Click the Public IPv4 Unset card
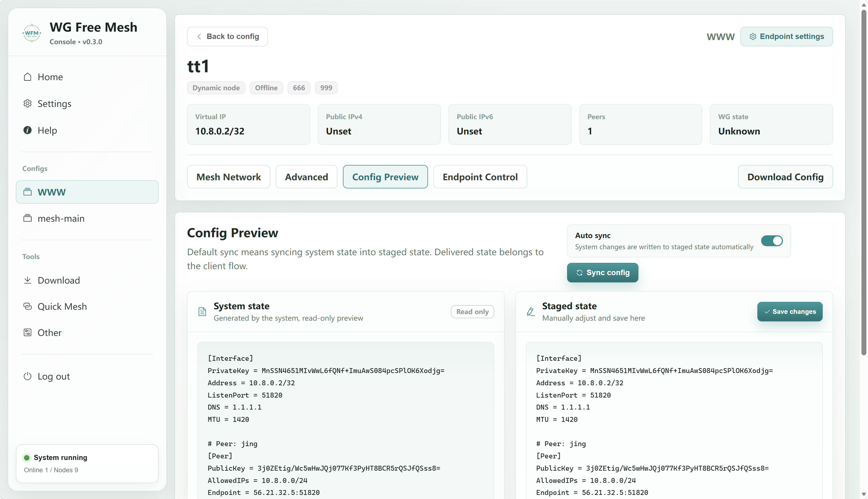868x499 pixels. tap(379, 124)
